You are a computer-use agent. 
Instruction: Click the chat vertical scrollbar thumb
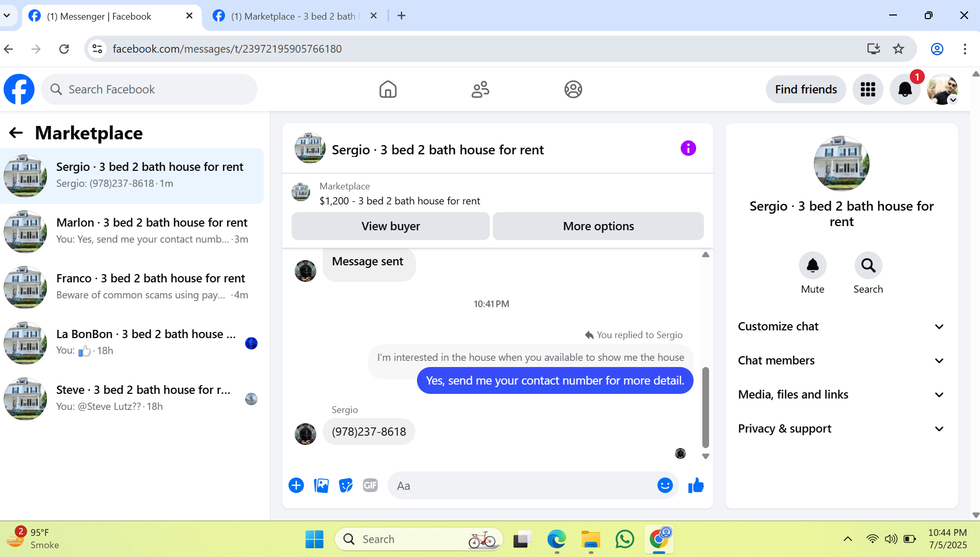click(x=705, y=407)
